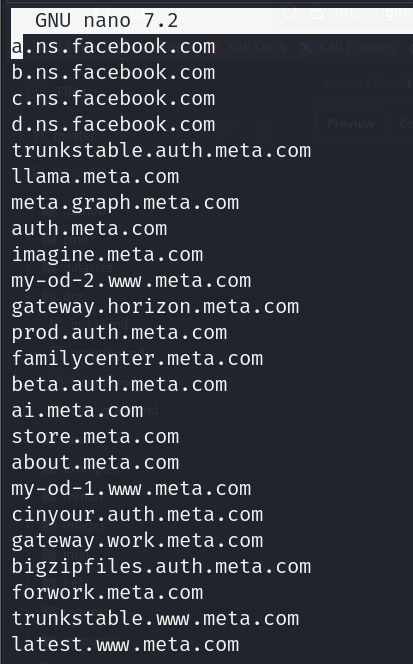Viewport: 413px width, 664px height.
Task: Click on store.meta.com entry
Action: click(x=95, y=437)
